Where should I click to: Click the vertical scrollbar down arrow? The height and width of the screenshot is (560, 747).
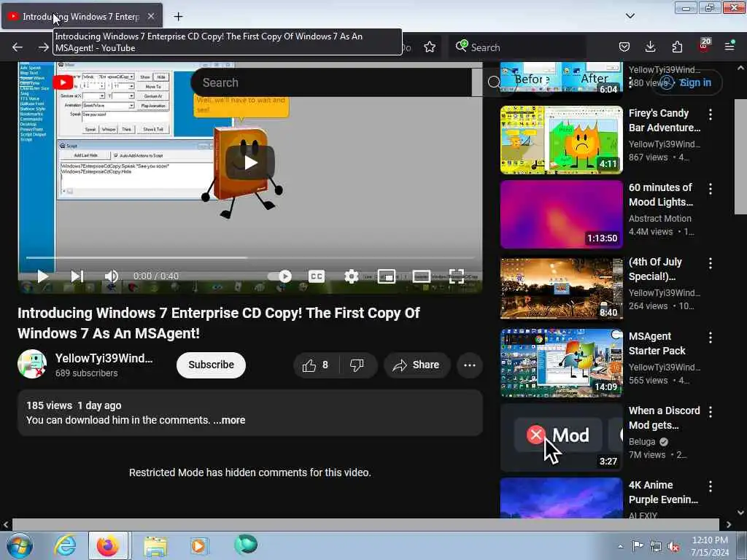[741, 513]
